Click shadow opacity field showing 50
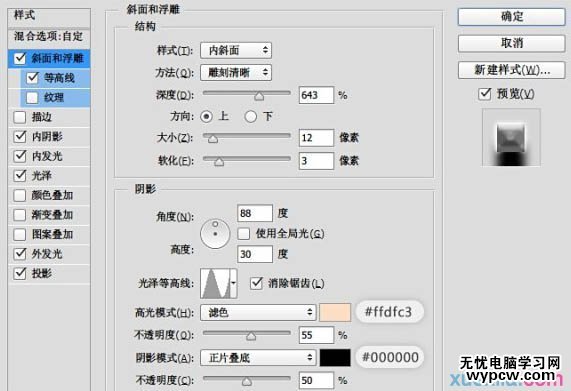Screen dimensions: 571x391 point(316,380)
